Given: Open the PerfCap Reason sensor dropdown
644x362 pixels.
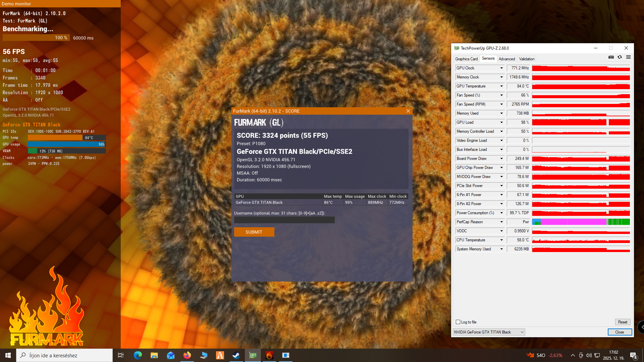Looking at the screenshot, I should tap(501, 222).
